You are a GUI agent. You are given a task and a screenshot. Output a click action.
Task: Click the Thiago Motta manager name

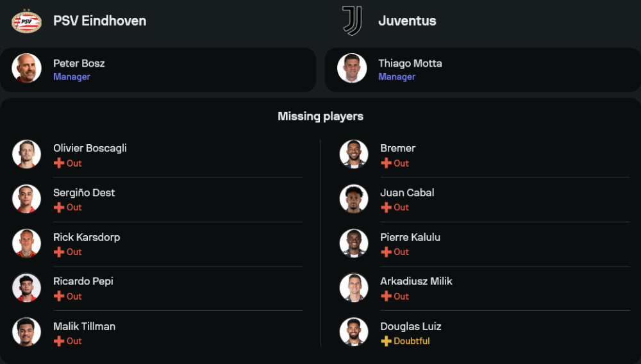coord(410,63)
